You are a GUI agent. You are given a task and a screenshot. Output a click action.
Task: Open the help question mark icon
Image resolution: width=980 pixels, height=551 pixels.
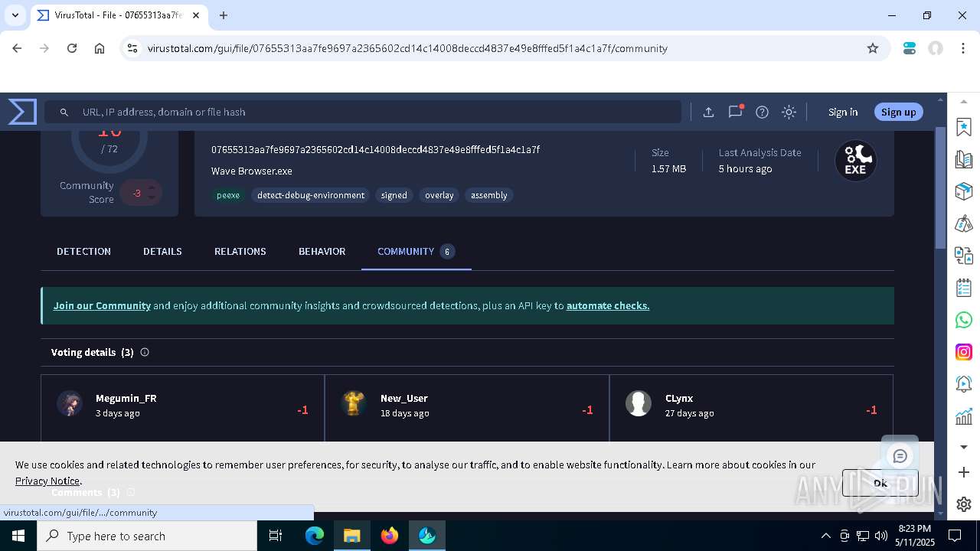[762, 112]
